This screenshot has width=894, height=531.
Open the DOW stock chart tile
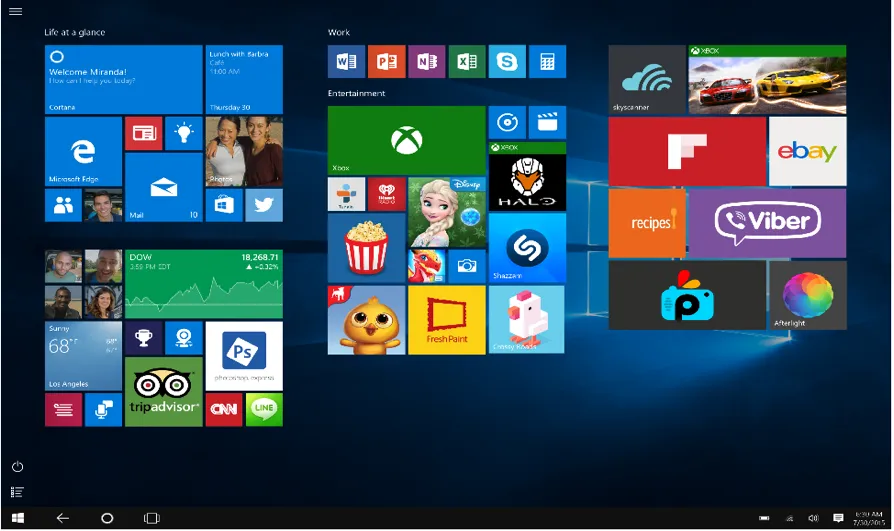tap(204, 284)
